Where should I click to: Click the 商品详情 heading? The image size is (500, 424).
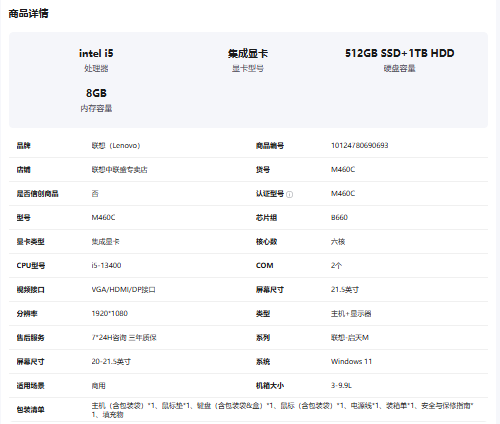point(28,14)
